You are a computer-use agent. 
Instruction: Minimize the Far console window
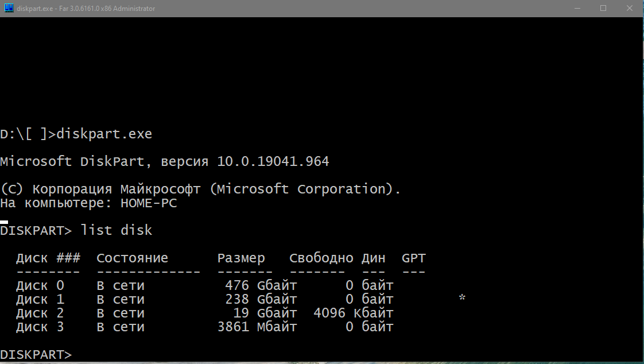pos(577,8)
